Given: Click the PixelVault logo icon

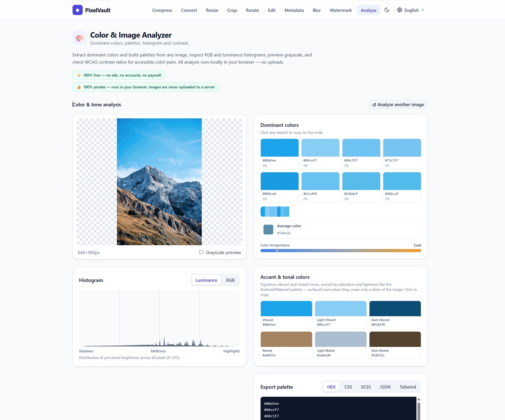Looking at the screenshot, I should (x=77, y=10).
